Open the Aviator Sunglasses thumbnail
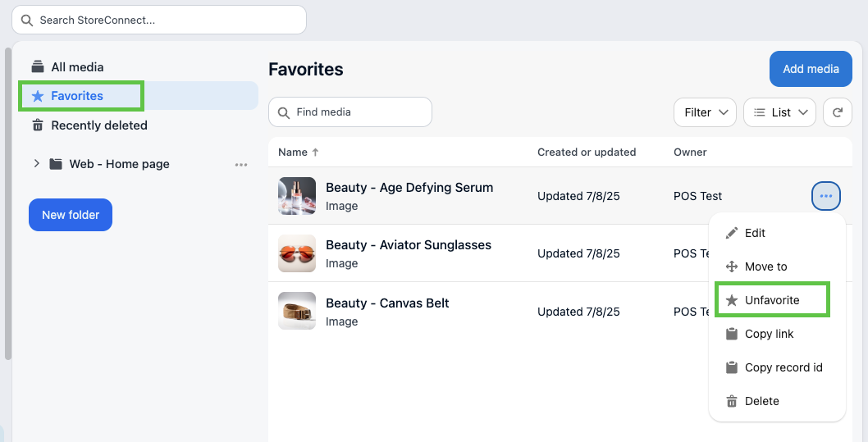 pos(297,253)
